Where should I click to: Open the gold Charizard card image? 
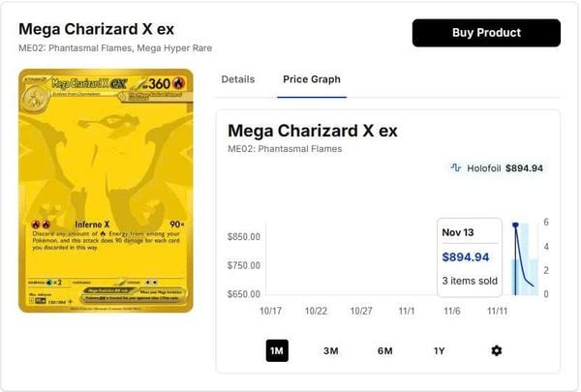tap(106, 190)
